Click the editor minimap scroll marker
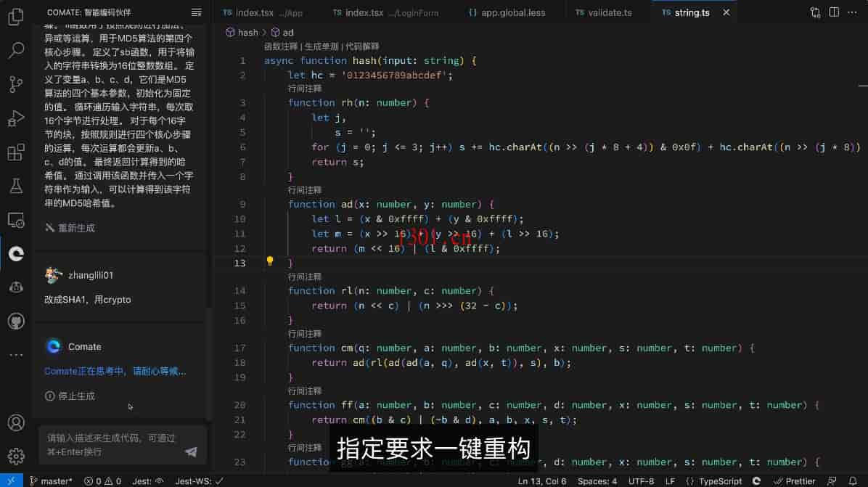 pyautogui.click(x=863, y=86)
